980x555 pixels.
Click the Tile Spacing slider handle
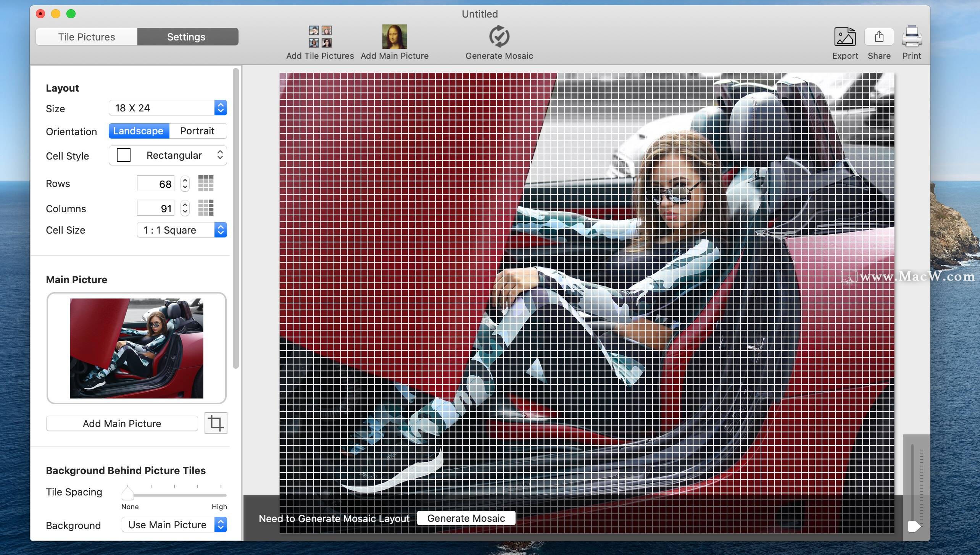click(x=127, y=494)
